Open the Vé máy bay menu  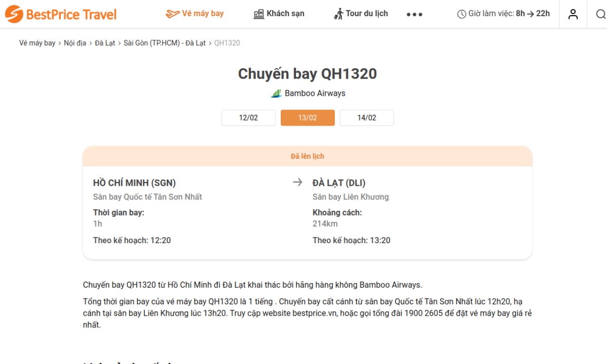(x=194, y=14)
